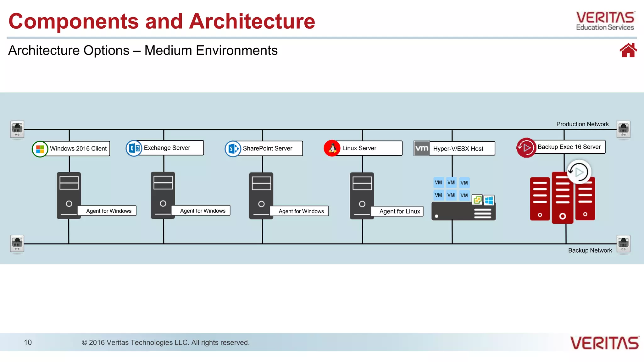
Task: Click the red Backup Exec server rack
Action: pyautogui.click(x=562, y=198)
